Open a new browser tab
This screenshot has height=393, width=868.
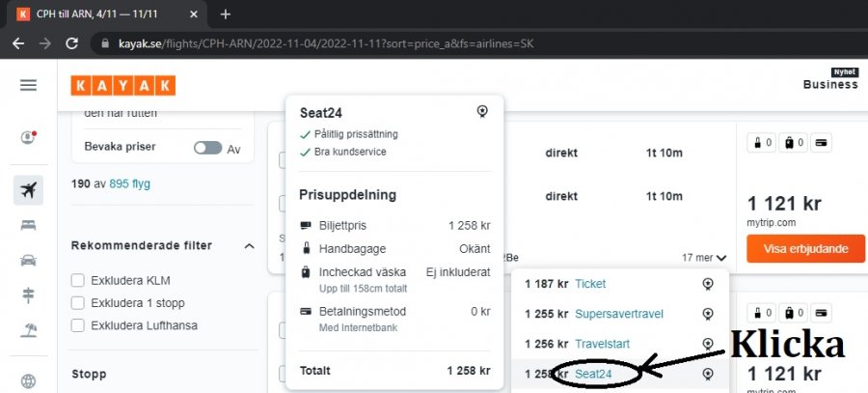coord(226,14)
